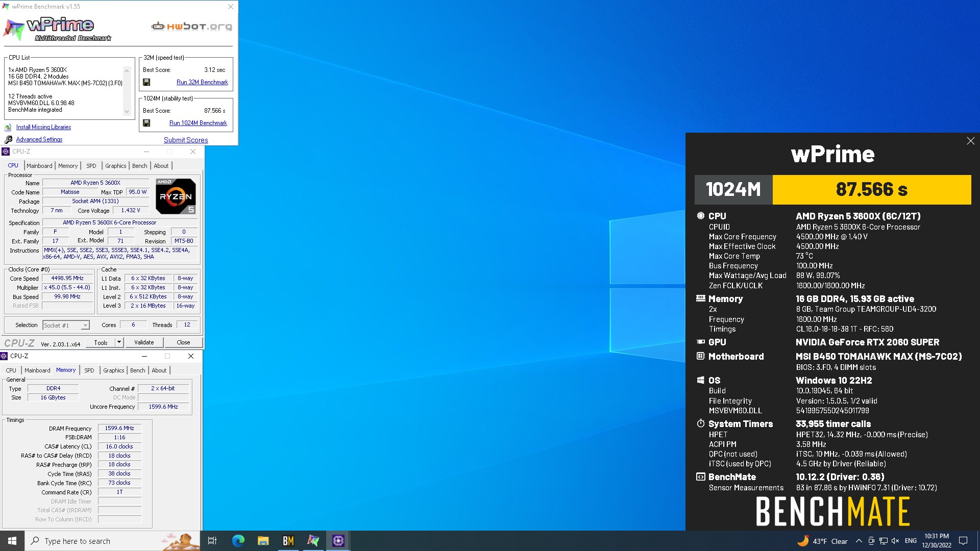Click the network icon in the system tray
Image resolution: width=980 pixels, height=551 pixels.
pos(884,541)
